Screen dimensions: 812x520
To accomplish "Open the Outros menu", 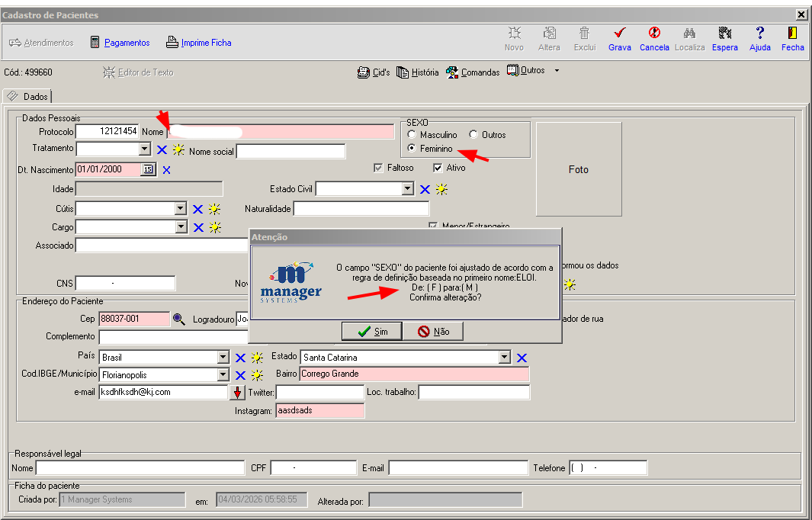I will point(531,71).
